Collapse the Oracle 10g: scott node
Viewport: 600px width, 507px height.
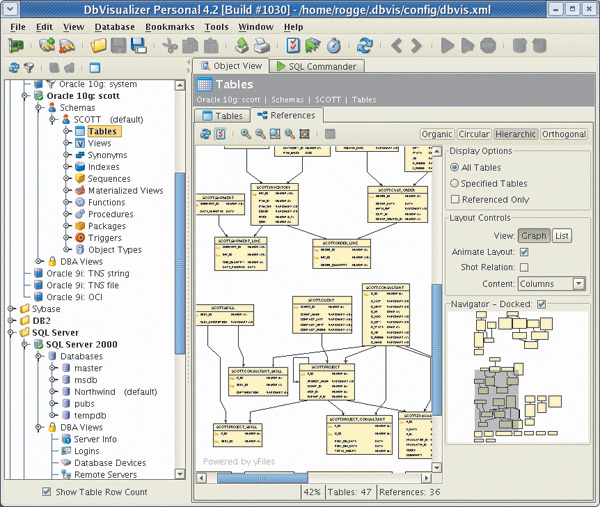coord(24,96)
